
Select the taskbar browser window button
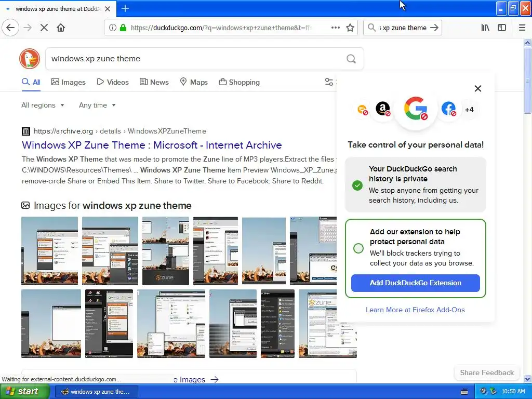click(96, 392)
